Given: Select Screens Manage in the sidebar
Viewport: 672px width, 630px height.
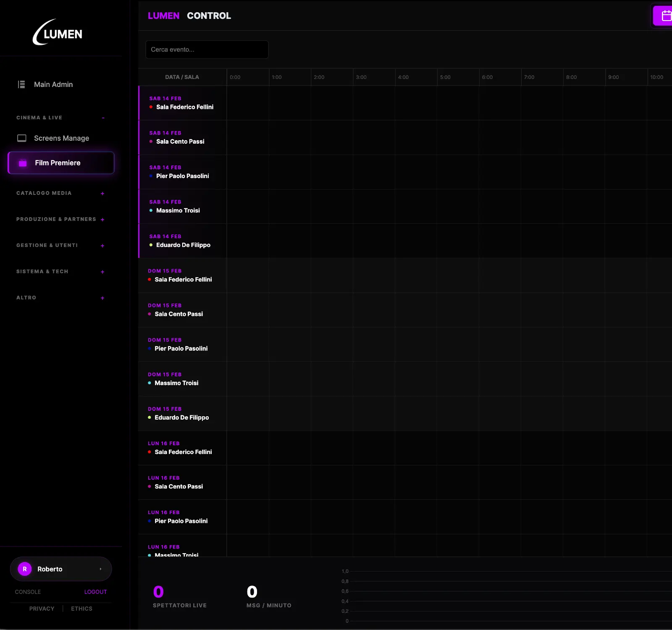Looking at the screenshot, I should click(61, 138).
